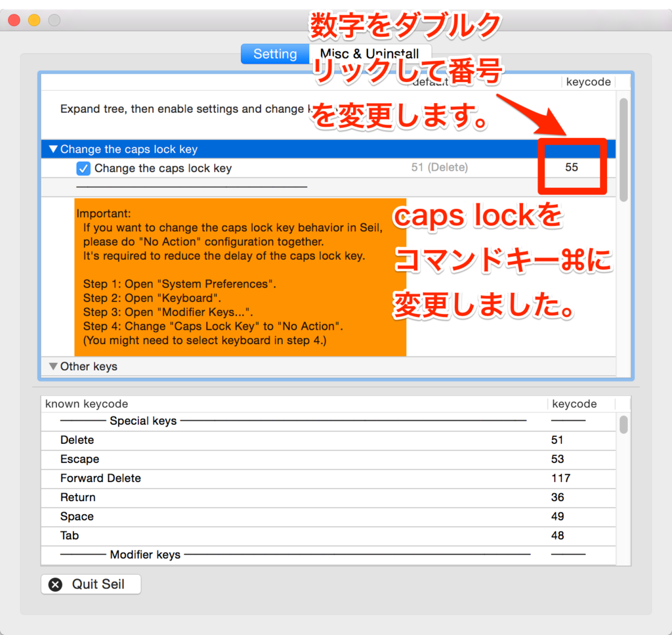
Task: Select the Space keycode row
Action: [x=328, y=517]
